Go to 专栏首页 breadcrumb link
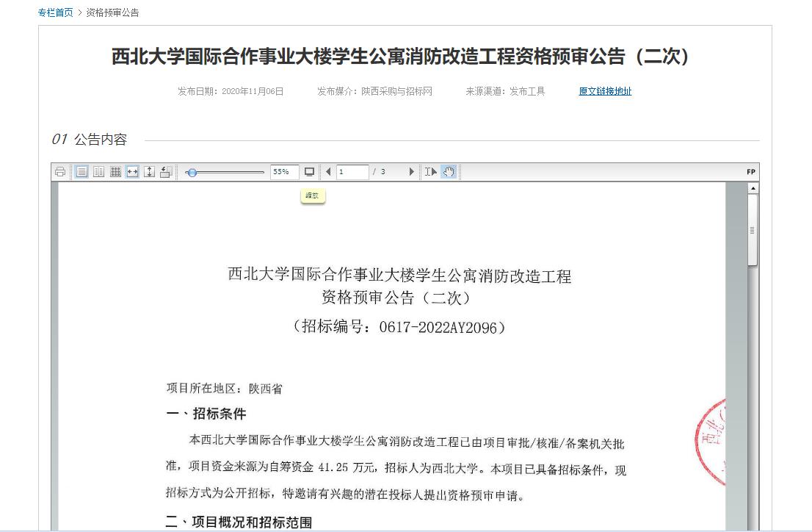812x532 pixels. point(56,12)
